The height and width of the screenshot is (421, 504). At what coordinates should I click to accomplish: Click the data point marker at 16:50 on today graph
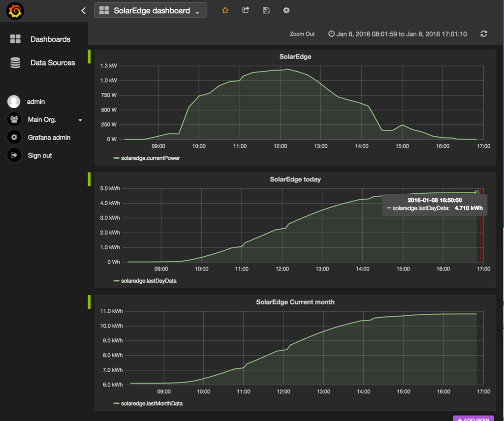pyautogui.click(x=476, y=192)
